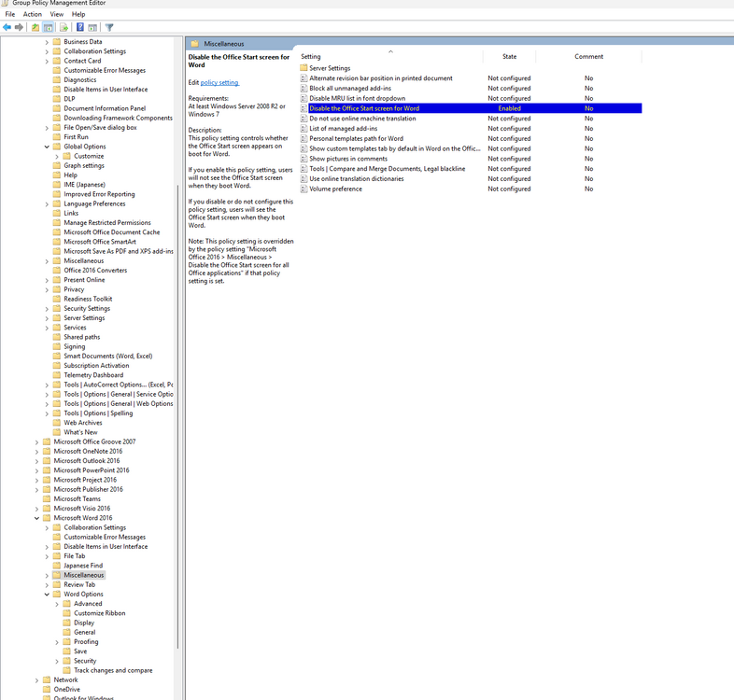
Task: Sort by the Comment column header
Action: pos(588,57)
